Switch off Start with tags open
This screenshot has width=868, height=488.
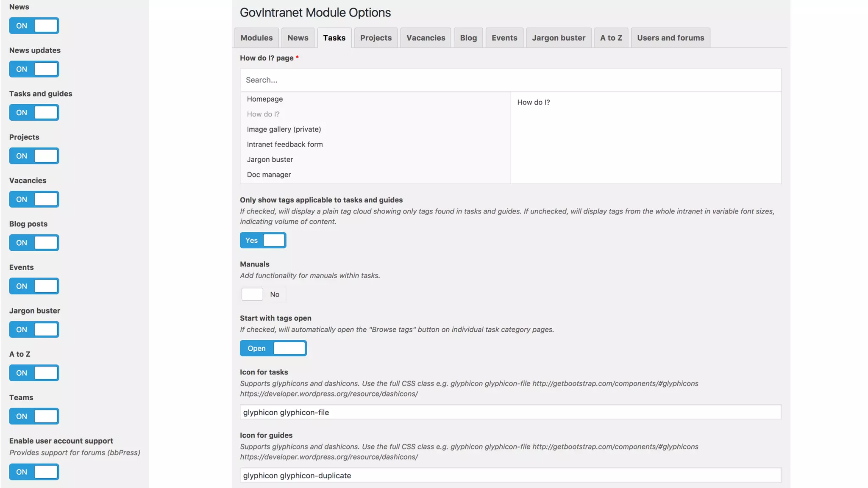(273, 348)
